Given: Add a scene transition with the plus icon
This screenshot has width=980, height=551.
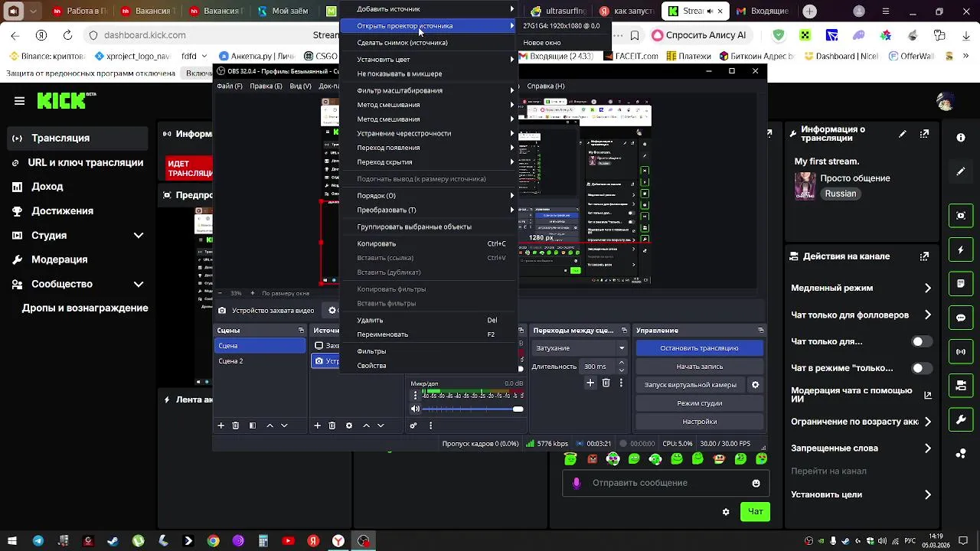Looking at the screenshot, I should [x=590, y=383].
